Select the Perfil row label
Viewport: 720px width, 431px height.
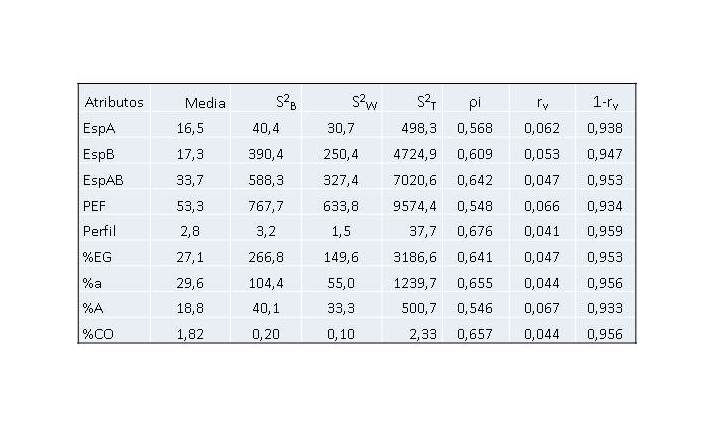(x=101, y=232)
